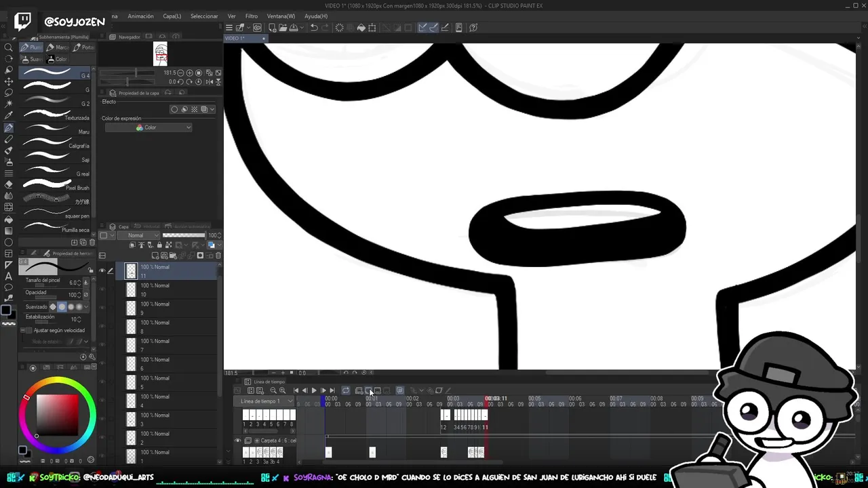
Task: Open the Filtro menu
Action: click(x=251, y=16)
